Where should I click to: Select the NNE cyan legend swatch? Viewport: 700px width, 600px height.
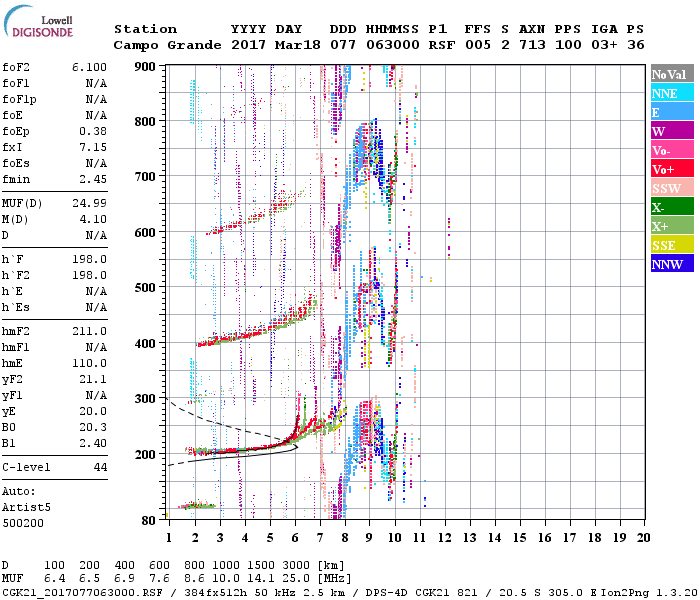(672, 93)
